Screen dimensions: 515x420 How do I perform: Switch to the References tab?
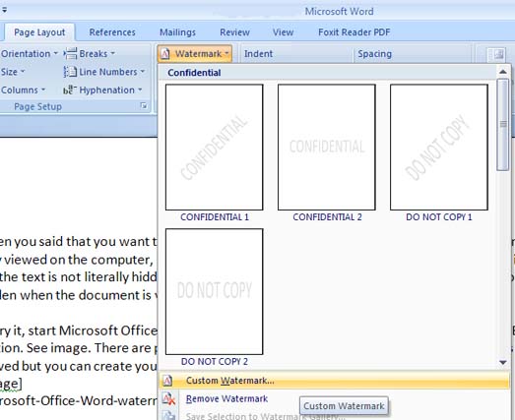pyautogui.click(x=112, y=32)
